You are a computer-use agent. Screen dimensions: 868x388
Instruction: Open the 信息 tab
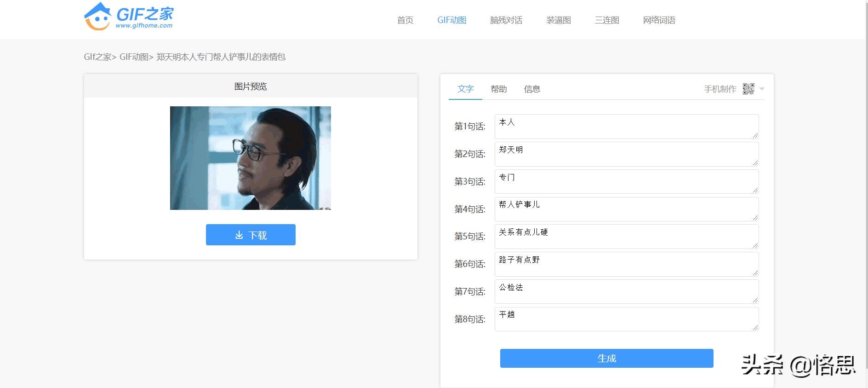click(x=532, y=89)
